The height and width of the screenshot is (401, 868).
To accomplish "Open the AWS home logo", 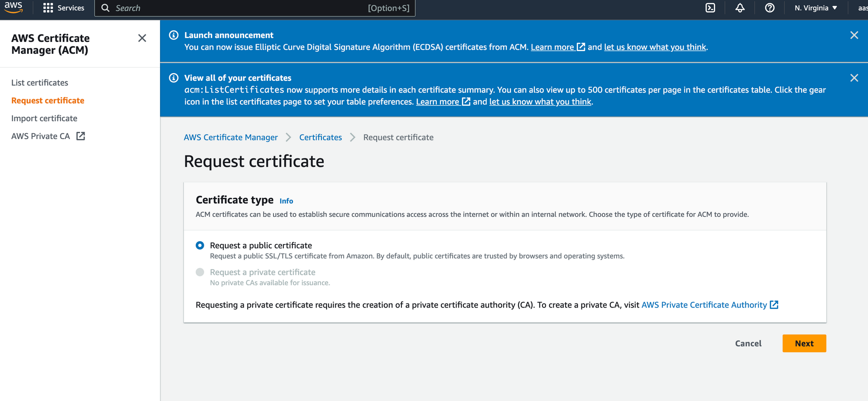I will tap(14, 7).
